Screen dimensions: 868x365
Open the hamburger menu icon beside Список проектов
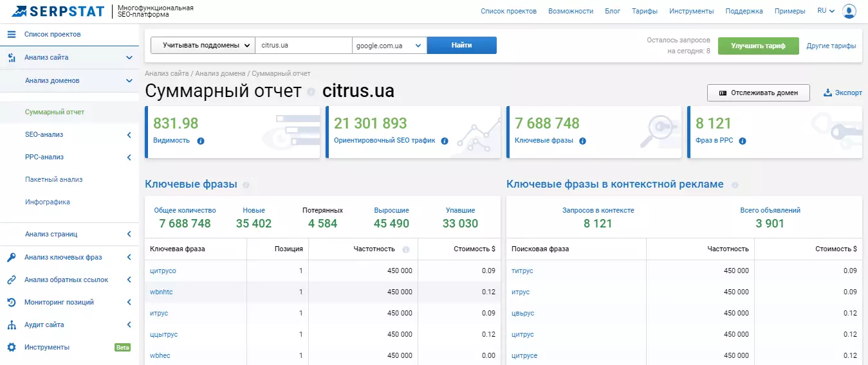point(11,34)
